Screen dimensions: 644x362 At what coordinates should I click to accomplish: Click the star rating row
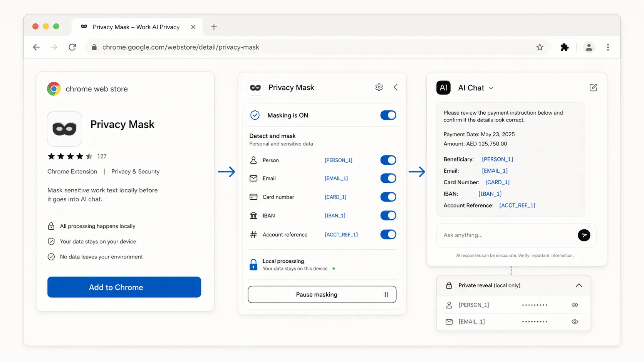pos(70,156)
